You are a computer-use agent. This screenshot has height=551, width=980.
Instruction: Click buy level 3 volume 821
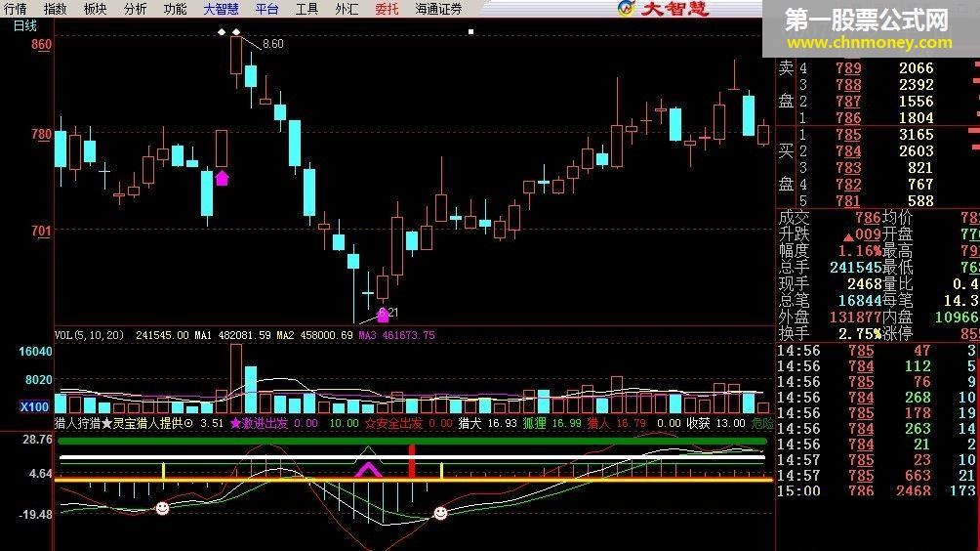coord(920,168)
